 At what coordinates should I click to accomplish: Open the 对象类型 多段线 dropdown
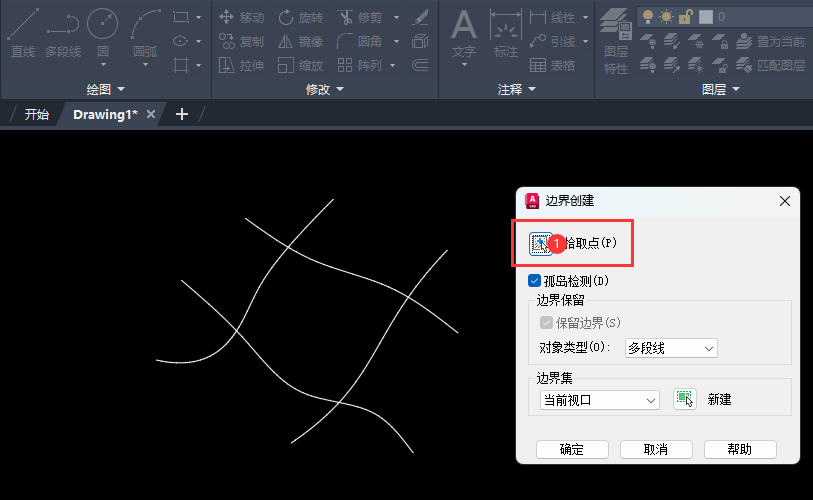[671, 348]
